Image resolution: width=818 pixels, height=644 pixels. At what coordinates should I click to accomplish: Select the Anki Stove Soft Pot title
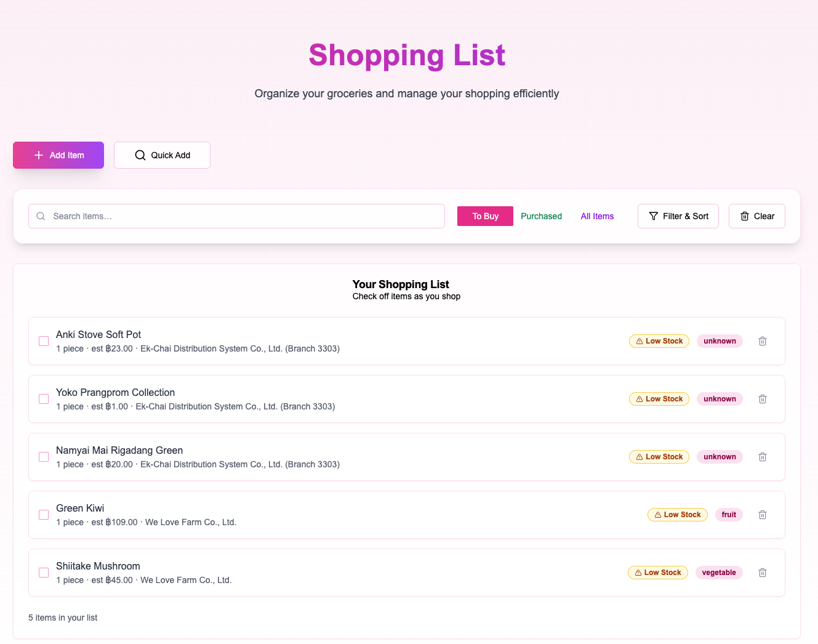98,334
